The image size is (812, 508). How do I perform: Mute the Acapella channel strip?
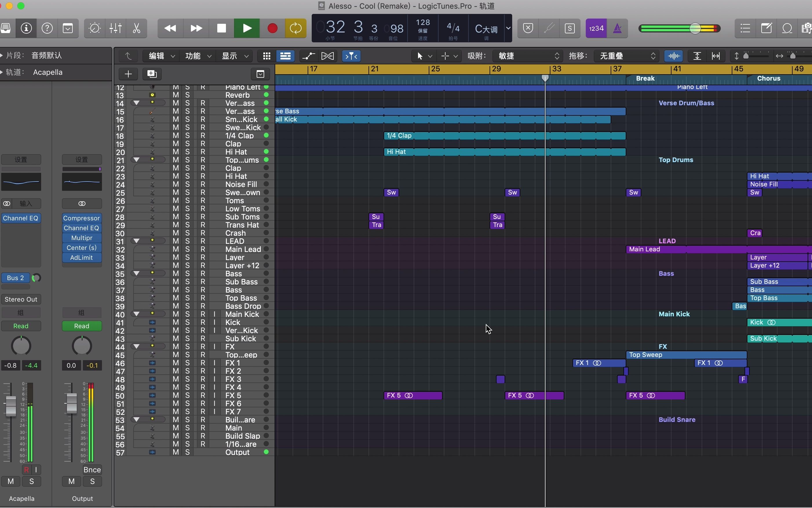pos(11,481)
